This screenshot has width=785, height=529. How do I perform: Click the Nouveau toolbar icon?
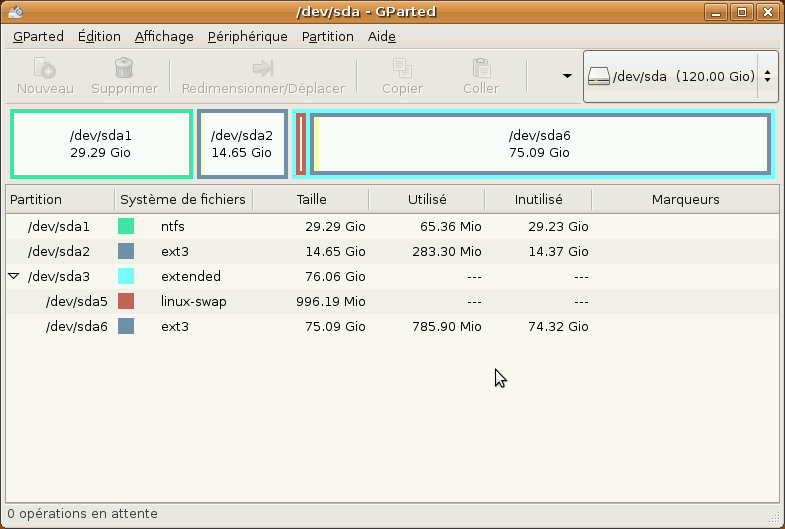tap(44, 68)
